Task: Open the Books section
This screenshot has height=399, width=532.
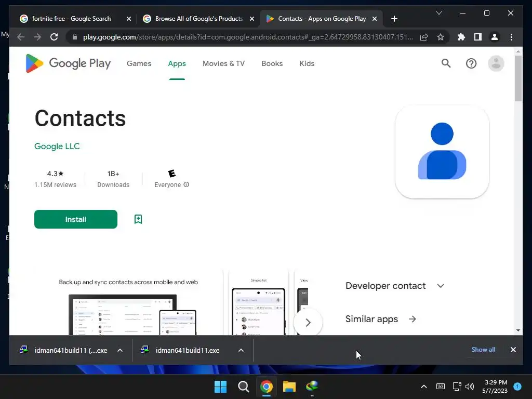Action: point(272,63)
